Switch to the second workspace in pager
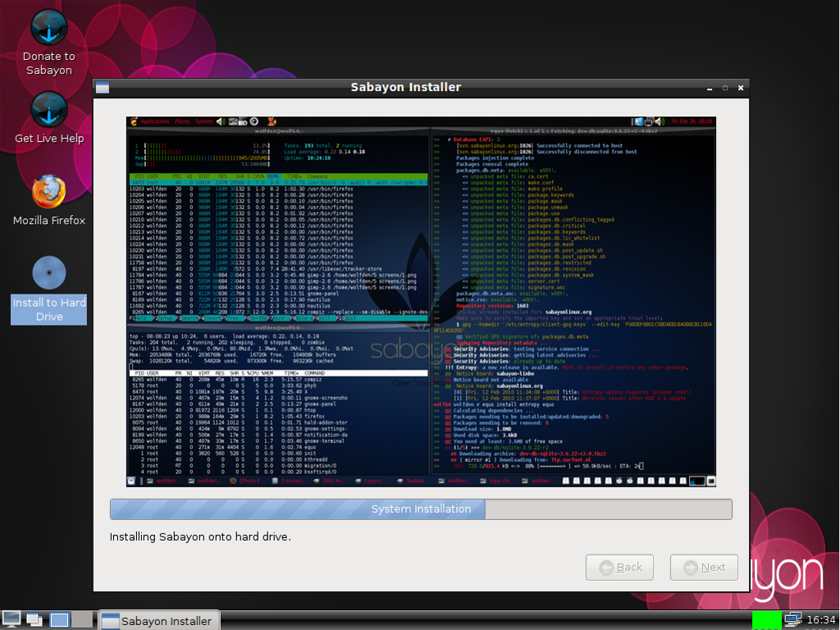Image resolution: width=840 pixels, height=630 pixels. pos(82,620)
